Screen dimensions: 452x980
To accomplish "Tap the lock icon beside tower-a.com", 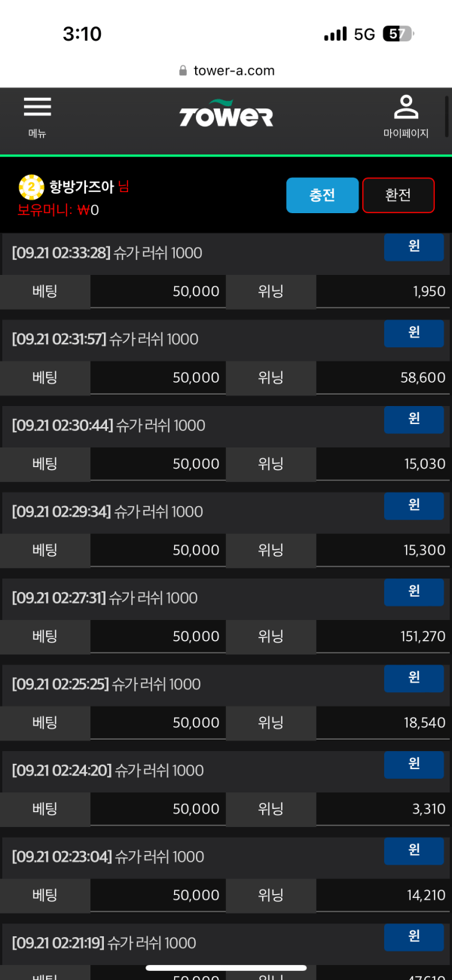I will (183, 71).
